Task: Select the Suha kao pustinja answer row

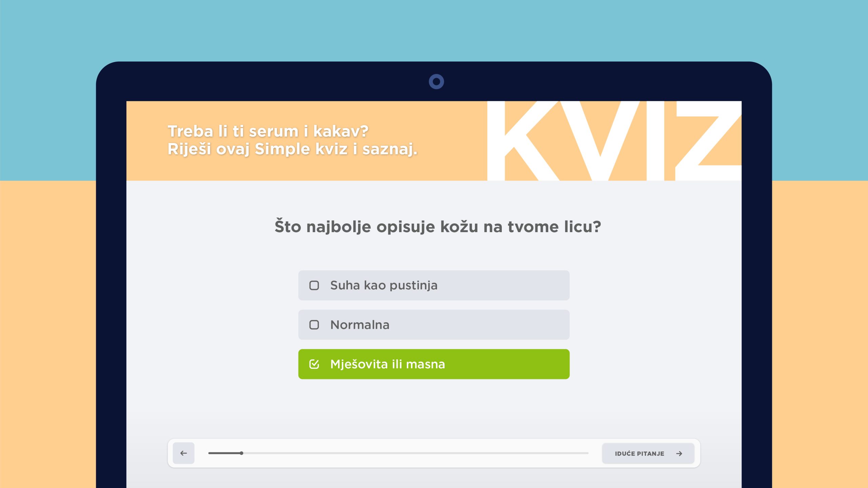Action: click(434, 285)
